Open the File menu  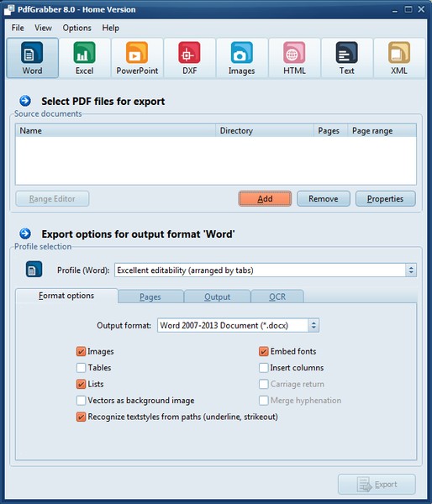pyautogui.click(x=18, y=28)
